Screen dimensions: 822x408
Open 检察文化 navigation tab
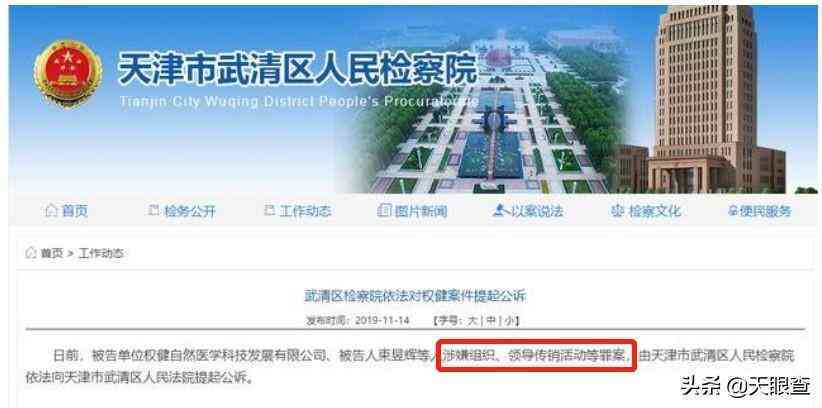point(655,211)
